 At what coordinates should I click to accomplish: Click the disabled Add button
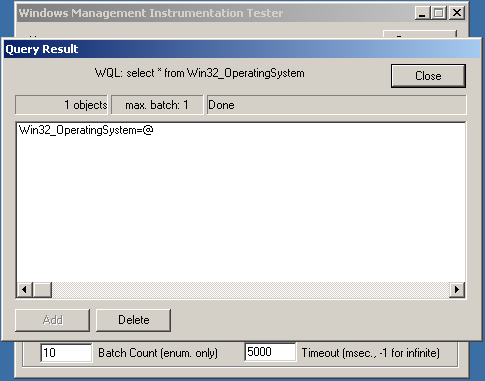coord(52,320)
